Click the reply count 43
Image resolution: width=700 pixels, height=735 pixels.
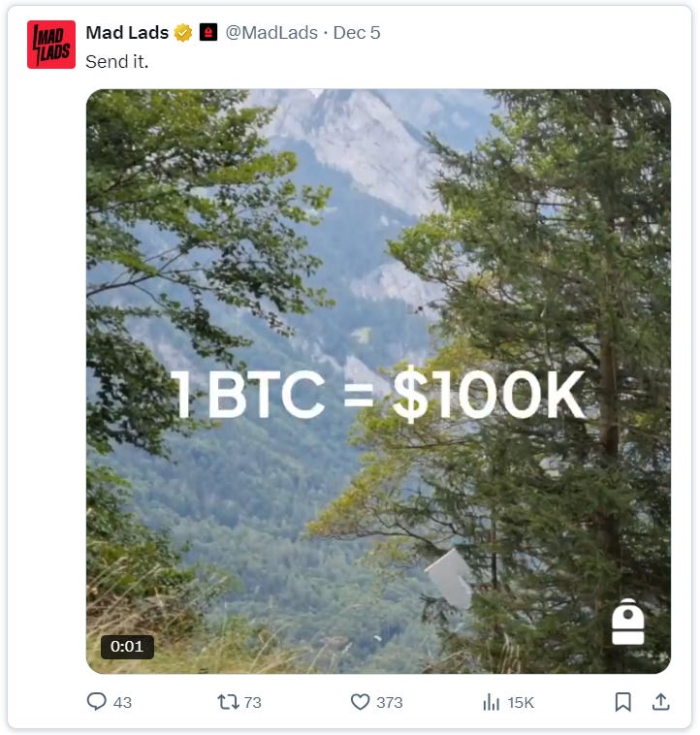(122, 703)
